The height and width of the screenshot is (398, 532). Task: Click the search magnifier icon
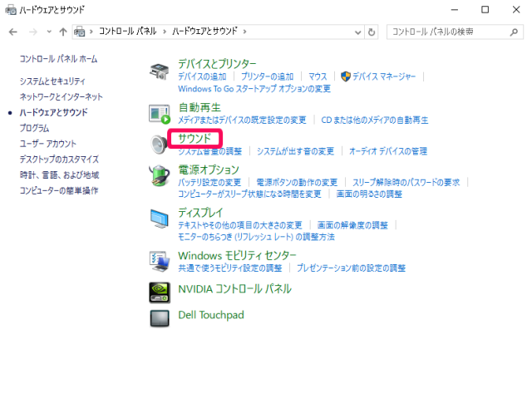[514, 32]
